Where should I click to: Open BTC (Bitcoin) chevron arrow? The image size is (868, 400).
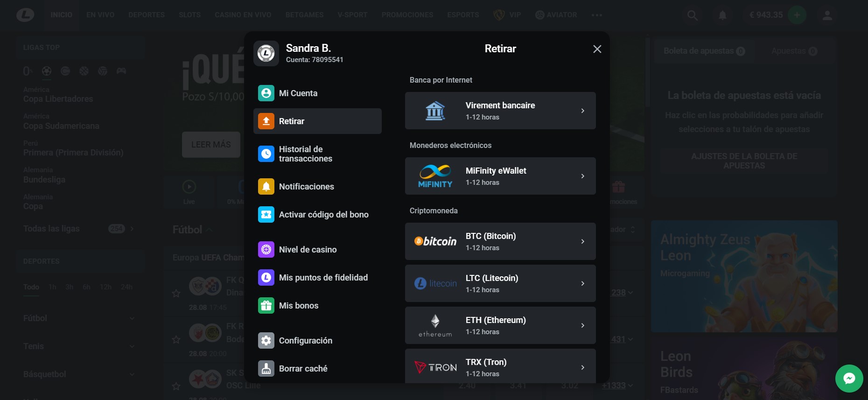pos(583,241)
